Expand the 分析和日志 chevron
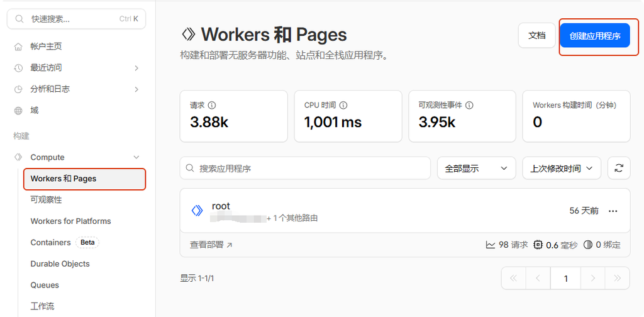 (x=136, y=89)
